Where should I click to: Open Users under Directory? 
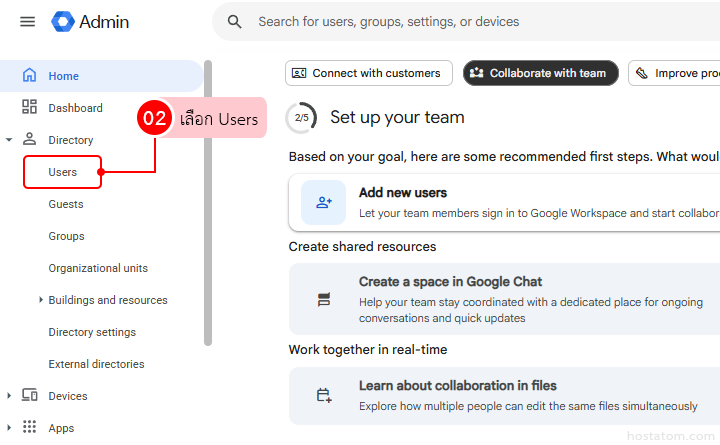[62, 172]
